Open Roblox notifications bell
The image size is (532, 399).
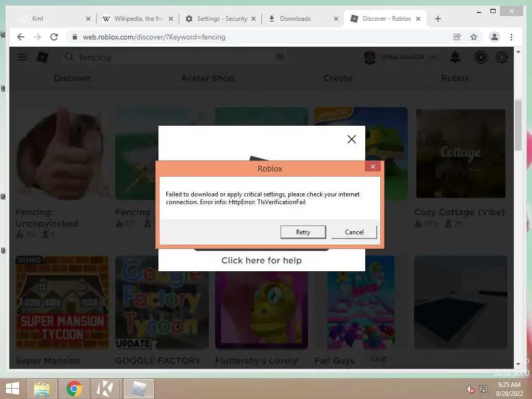tap(455, 57)
